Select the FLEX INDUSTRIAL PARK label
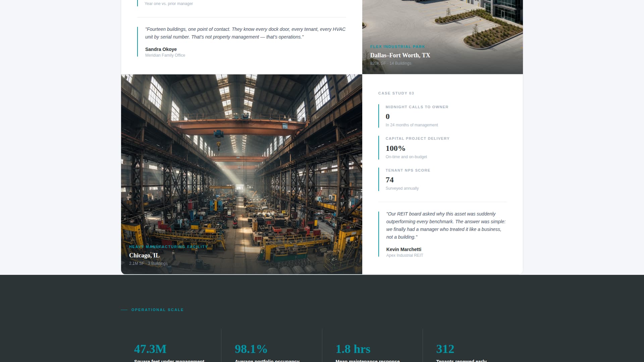 tap(397, 47)
